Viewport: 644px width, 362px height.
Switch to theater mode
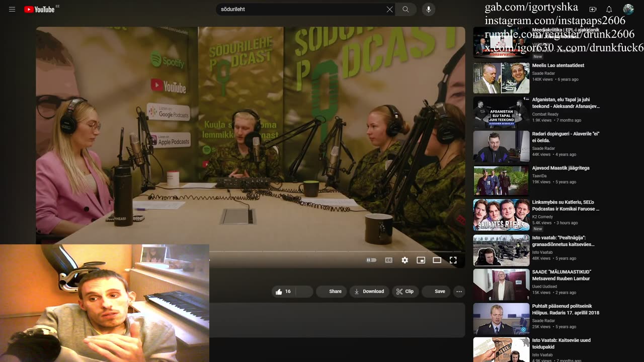[437, 260]
